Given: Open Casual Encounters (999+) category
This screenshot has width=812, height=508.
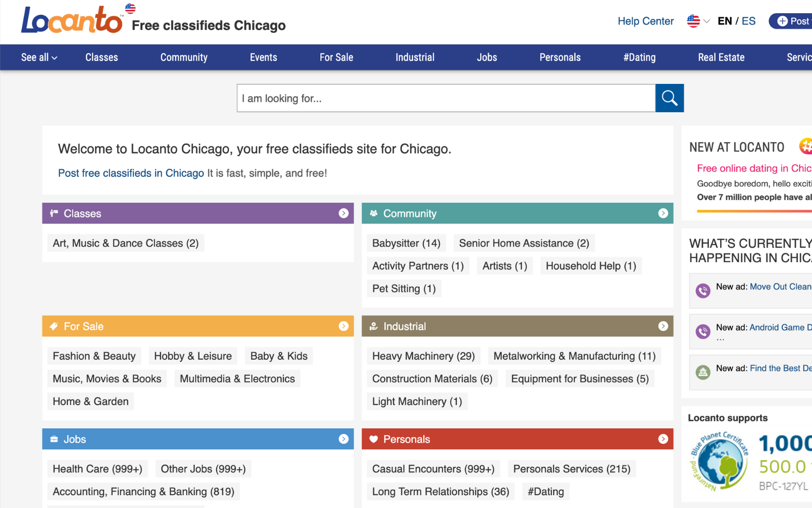Looking at the screenshot, I should [433, 469].
